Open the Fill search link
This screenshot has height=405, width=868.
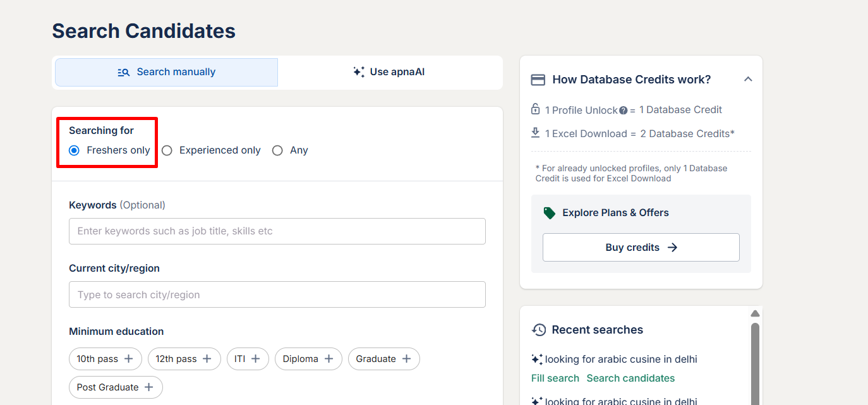coord(555,378)
